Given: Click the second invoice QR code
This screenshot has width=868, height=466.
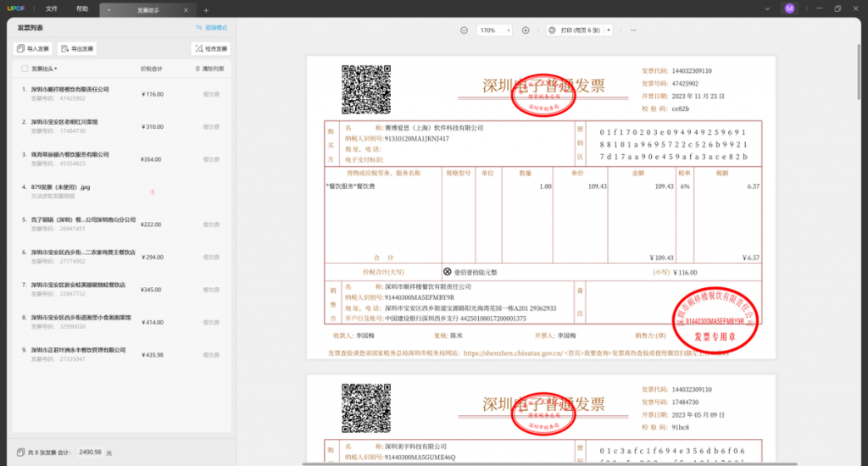Looking at the screenshot, I should tap(366, 408).
